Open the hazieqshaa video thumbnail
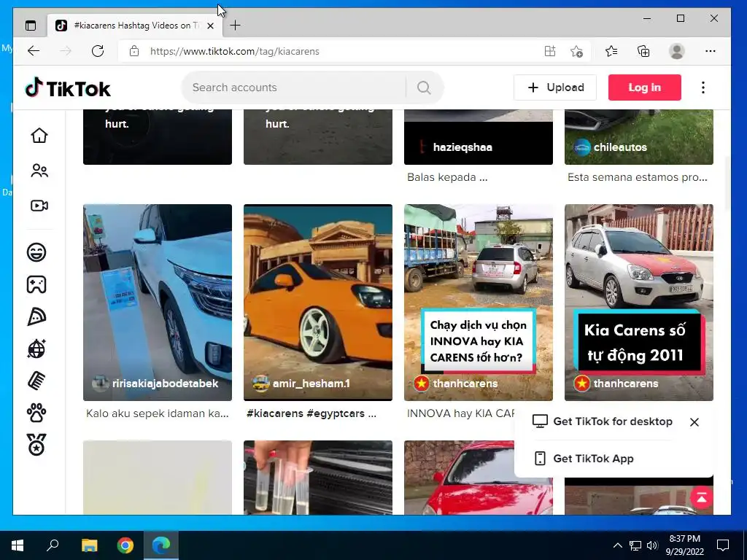This screenshot has height=560, width=747. pos(479,137)
